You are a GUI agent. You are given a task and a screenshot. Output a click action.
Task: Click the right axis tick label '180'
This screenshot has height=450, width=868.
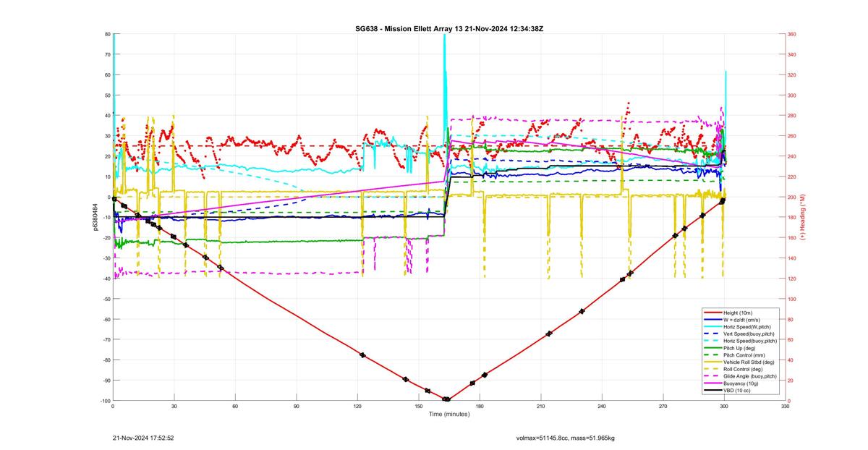pyautogui.click(x=793, y=217)
